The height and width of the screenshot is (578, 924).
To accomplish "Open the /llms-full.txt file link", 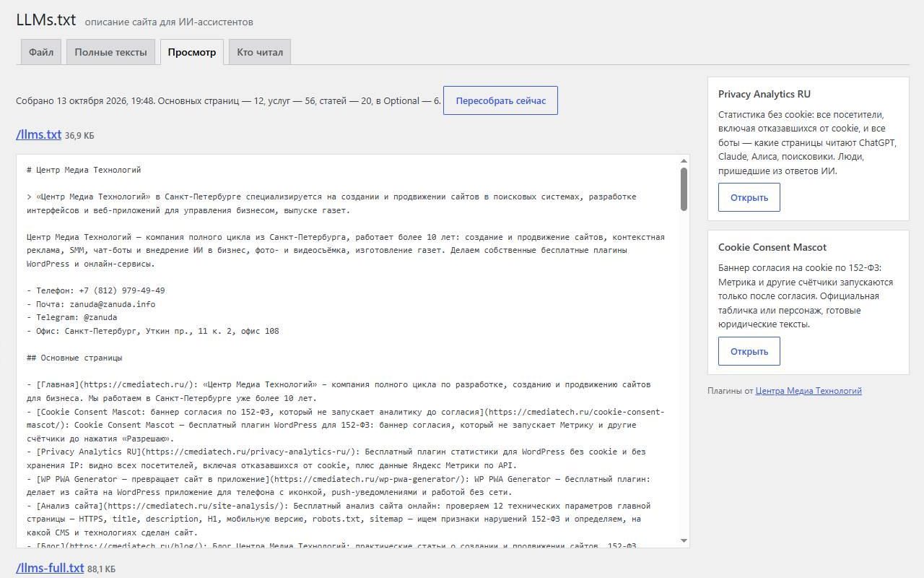I will point(50,568).
